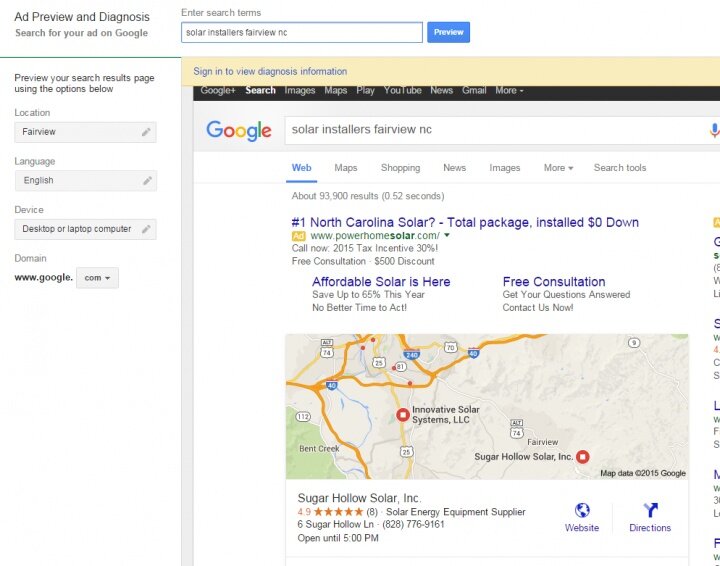Click the Sugar Hollow Solar map marker
The width and height of the screenshot is (720, 566).
583,457
